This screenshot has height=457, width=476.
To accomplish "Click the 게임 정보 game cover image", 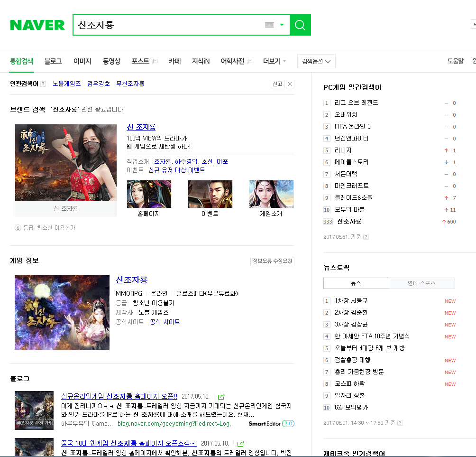I will click(62, 312).
